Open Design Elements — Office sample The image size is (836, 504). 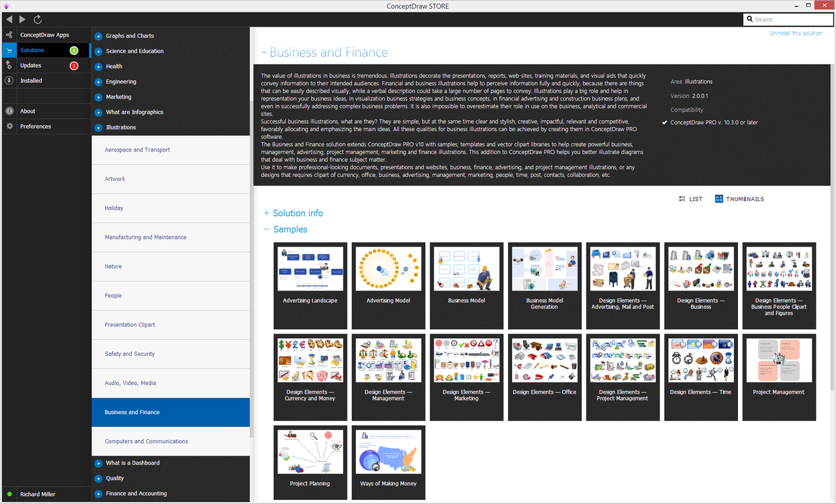coord(545,377)
